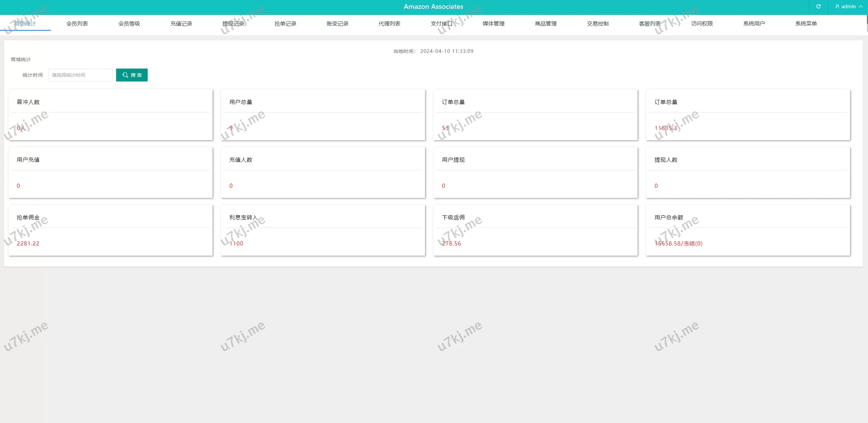This screenshot has width=868, height=423.
Task: Select the 提现记录 tab
Action: (x=233, y=23)
